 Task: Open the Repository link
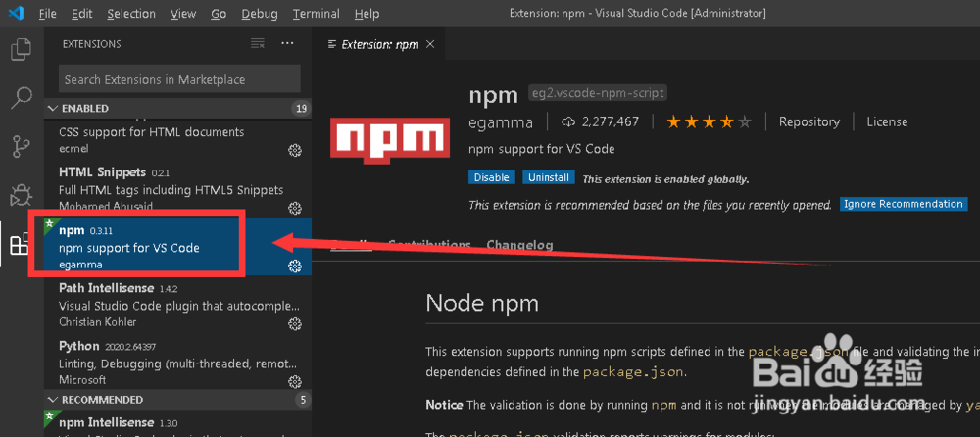(808, 121)
